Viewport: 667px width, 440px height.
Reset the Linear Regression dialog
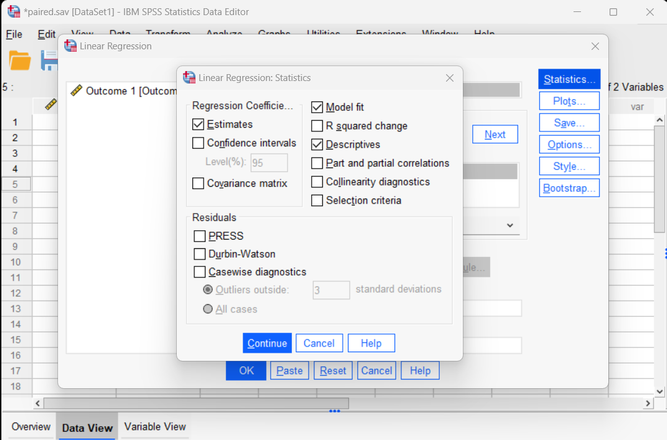coord(333,371)
